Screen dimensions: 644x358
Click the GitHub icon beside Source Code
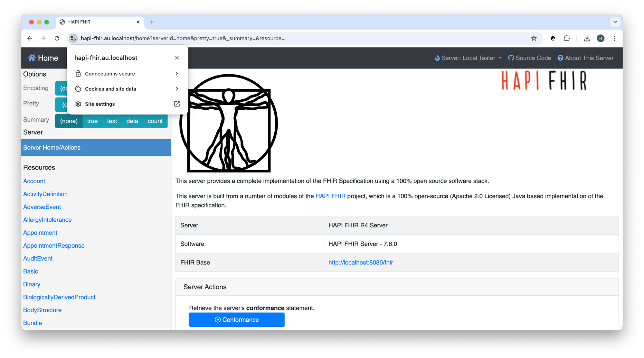pyautogui.click(x=511, y=58)
